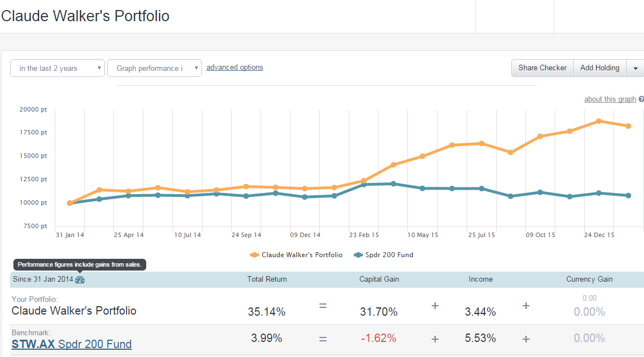644x357 pixels.
Task: Toggle Claude Walker's Portfolio series via legend label
Action: pos(302,255)
